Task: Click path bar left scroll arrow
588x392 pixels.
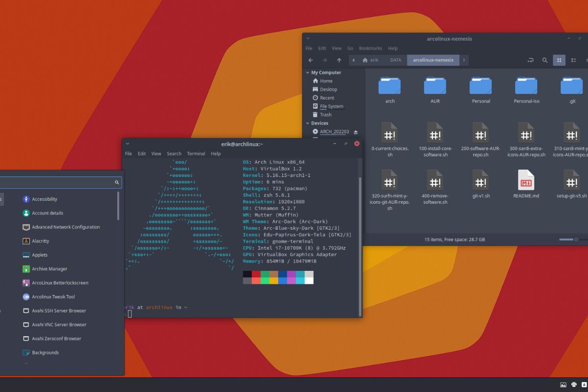Action: pyautogui.click(x=352, y=60)
